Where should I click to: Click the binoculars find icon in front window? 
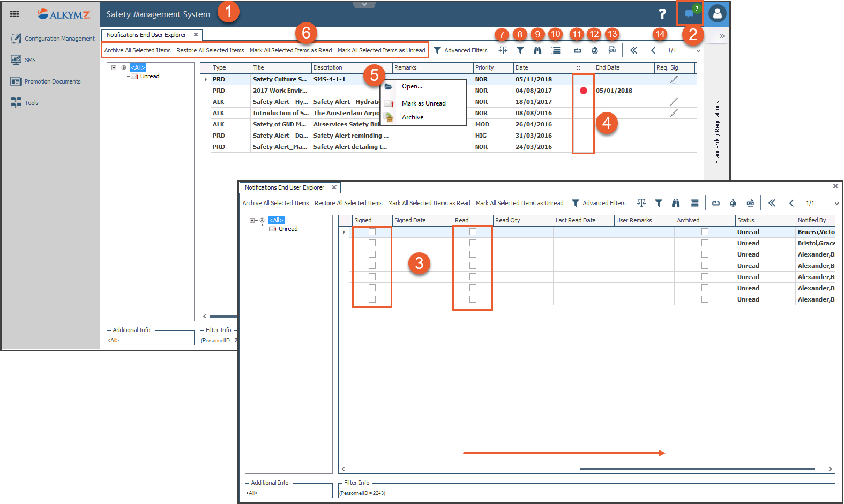click(676, 203)
